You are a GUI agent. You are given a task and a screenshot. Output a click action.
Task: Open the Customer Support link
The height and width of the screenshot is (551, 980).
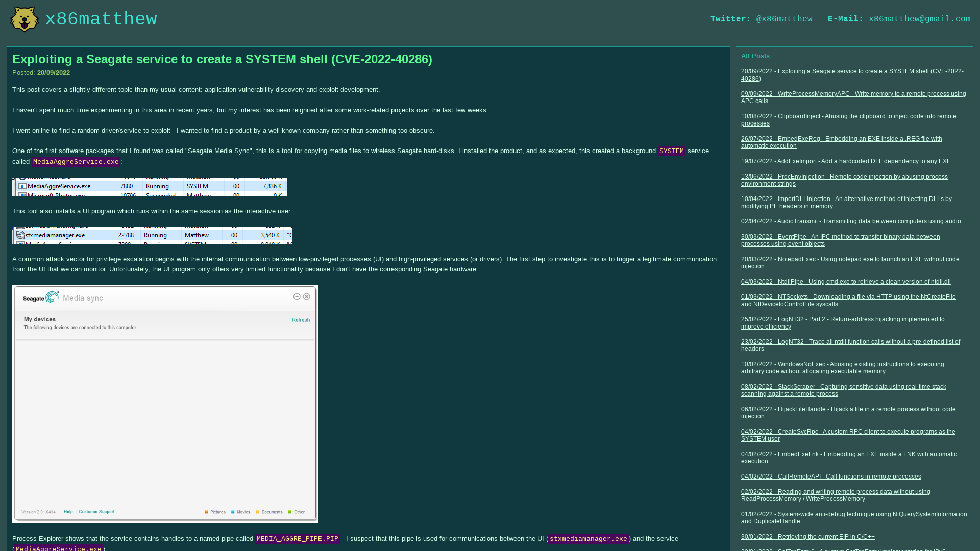[96, 511]
